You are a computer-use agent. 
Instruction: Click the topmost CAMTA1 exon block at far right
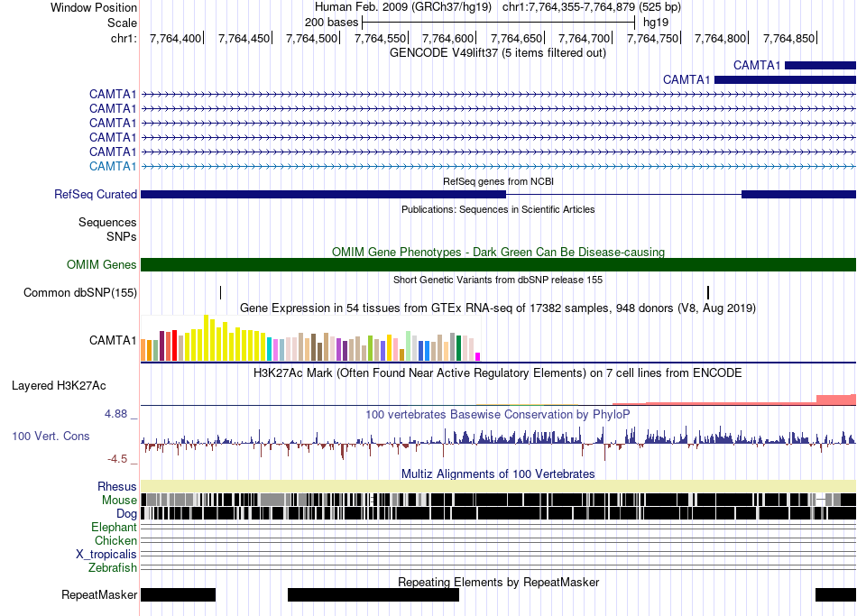pos(820,66)
